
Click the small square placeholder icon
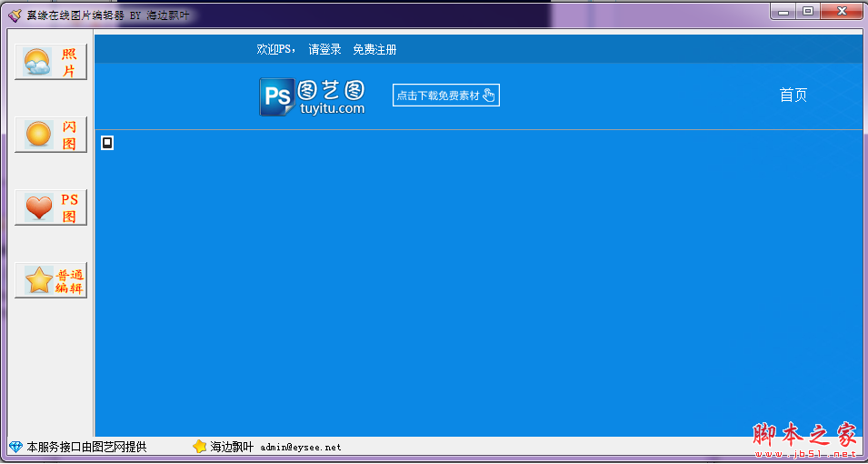click(x=107, y=143)
